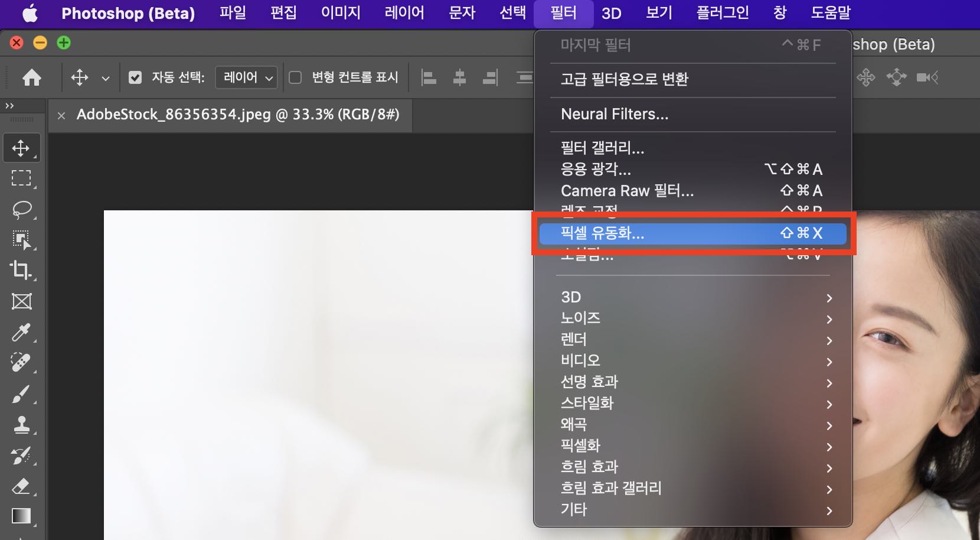Expand the 픽셀화 submenu
This screenshot has width=980, height=540.
pyautogui.click(x=693, y=446)
